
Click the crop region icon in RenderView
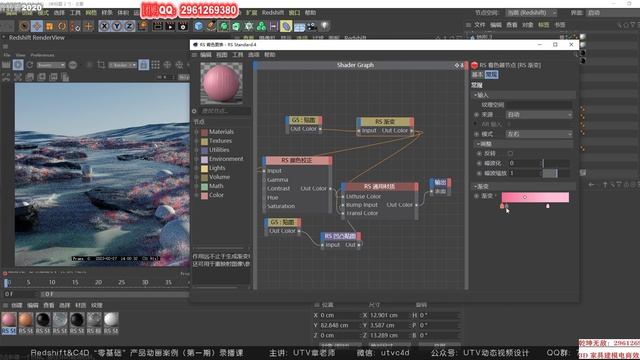(x=101, y=65)
